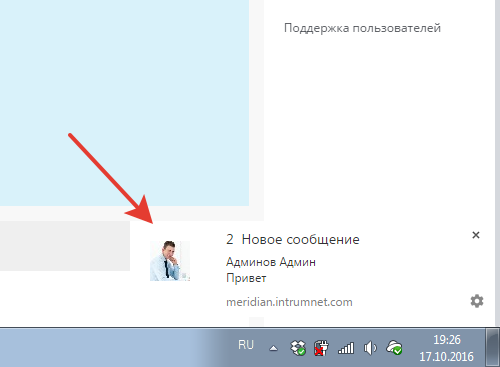Click the cloud sync tray icon with green check

394,348
